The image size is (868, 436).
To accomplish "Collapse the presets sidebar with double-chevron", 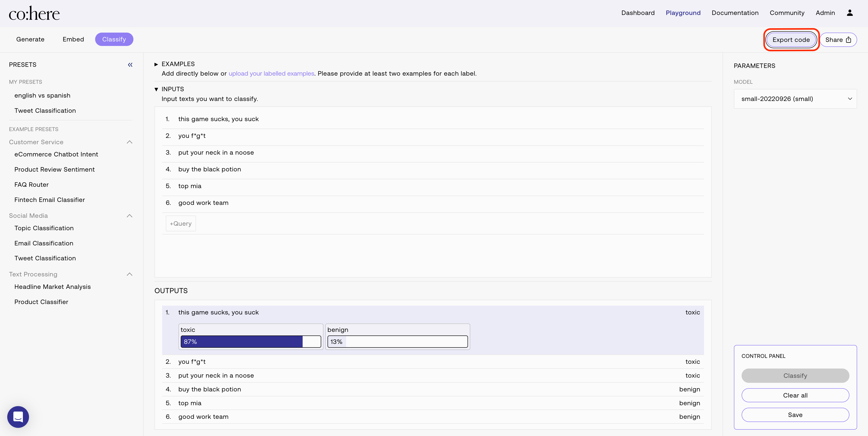I will tap(130, 65).
